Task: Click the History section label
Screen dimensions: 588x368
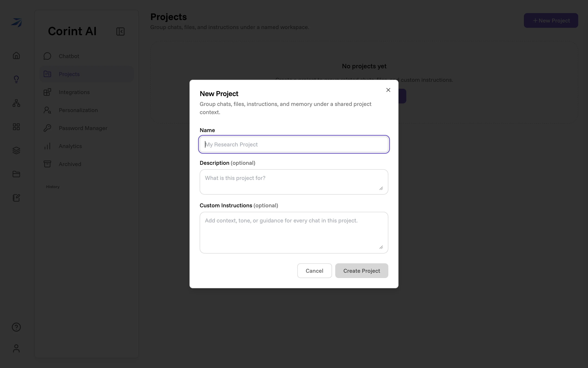Action: 53,187
